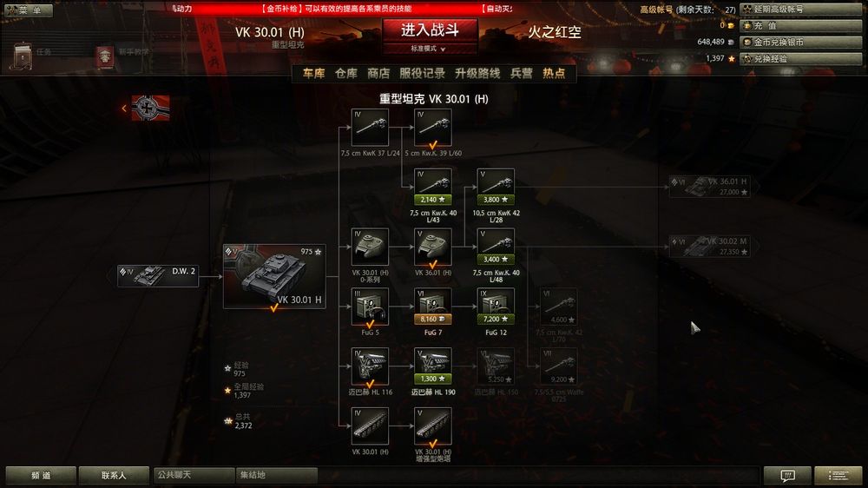Click the red 进入战斗 battle button
This screenshot has height=488, width=868.
click(x=430, y=30)
